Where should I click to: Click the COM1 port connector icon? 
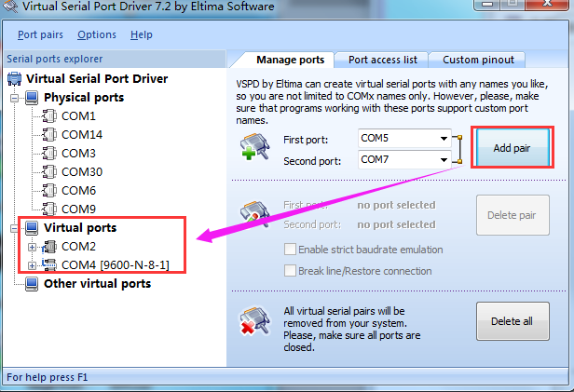click(49, 116)
